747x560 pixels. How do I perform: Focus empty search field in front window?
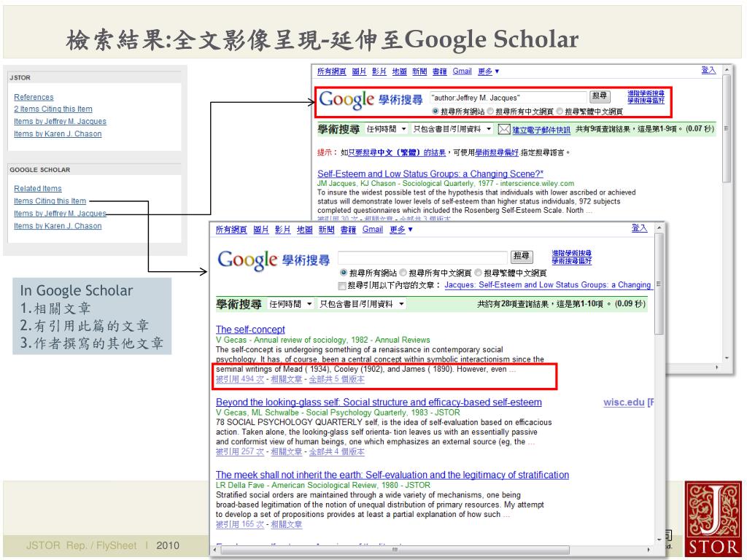coord(422,257)
